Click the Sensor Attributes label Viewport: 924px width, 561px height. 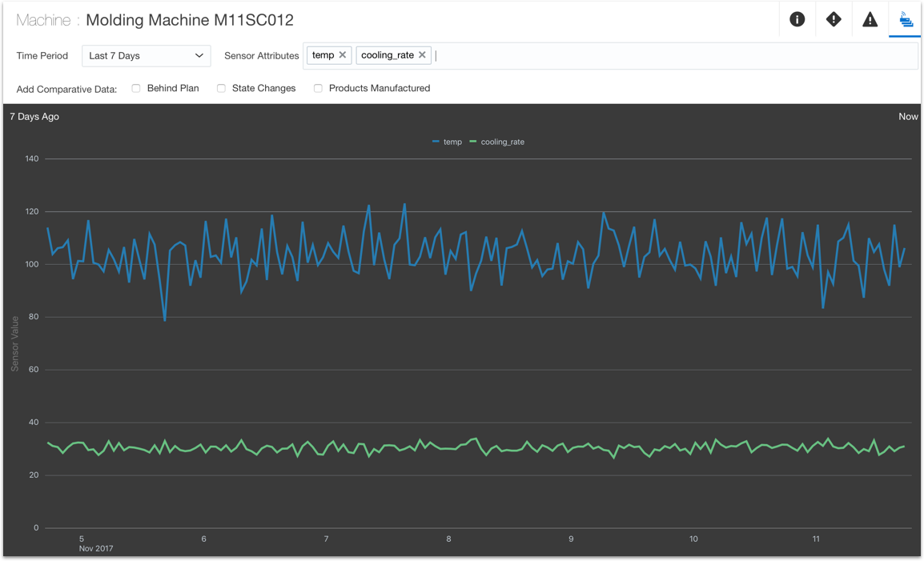262,56
